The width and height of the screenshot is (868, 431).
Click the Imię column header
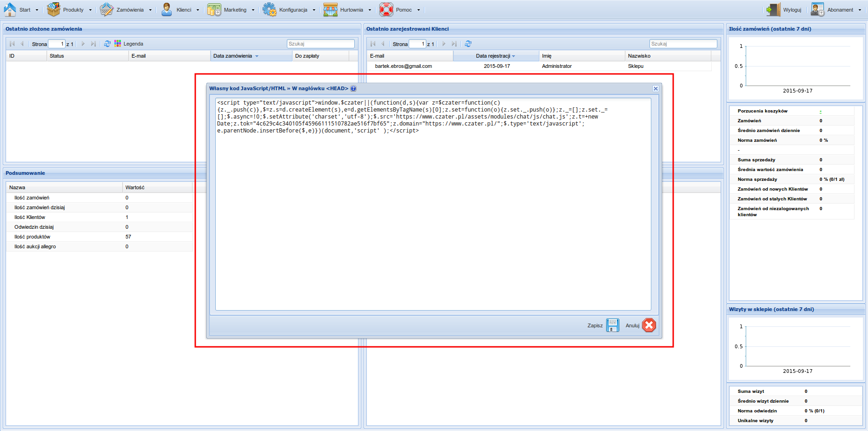[x=582, y=56]
